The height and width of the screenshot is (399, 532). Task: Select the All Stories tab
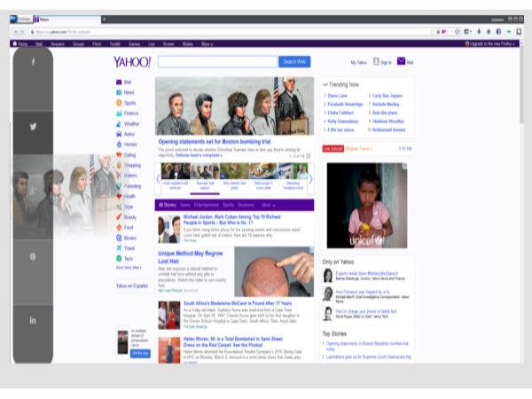click(167, 205)
